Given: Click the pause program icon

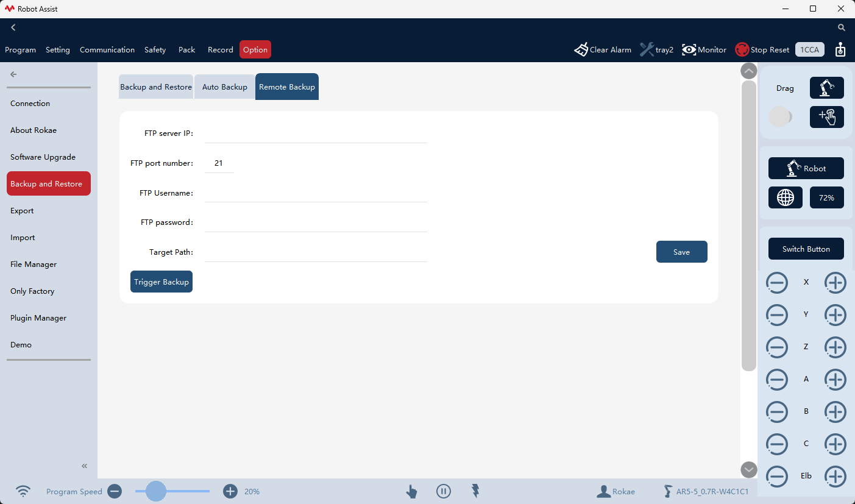Looking at the screenshot, I should point(444,491).
